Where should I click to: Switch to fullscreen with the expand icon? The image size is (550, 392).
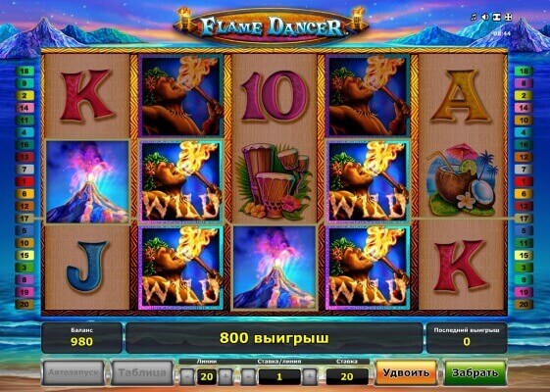[x=508, y=17]
